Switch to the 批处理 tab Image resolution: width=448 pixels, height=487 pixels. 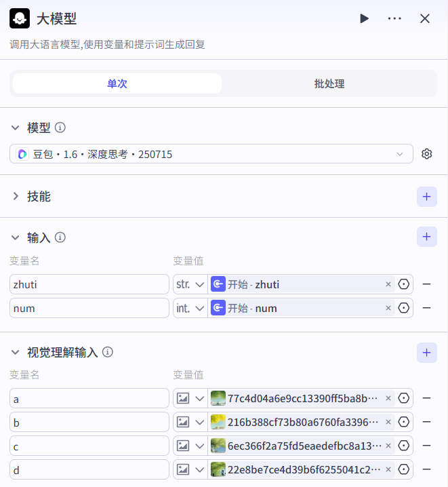(x=329, y=84)
